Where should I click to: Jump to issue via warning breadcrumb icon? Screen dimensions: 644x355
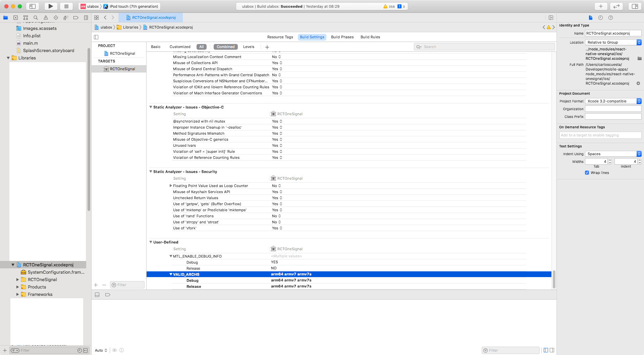pyautogui.click(x=549, y=27)
